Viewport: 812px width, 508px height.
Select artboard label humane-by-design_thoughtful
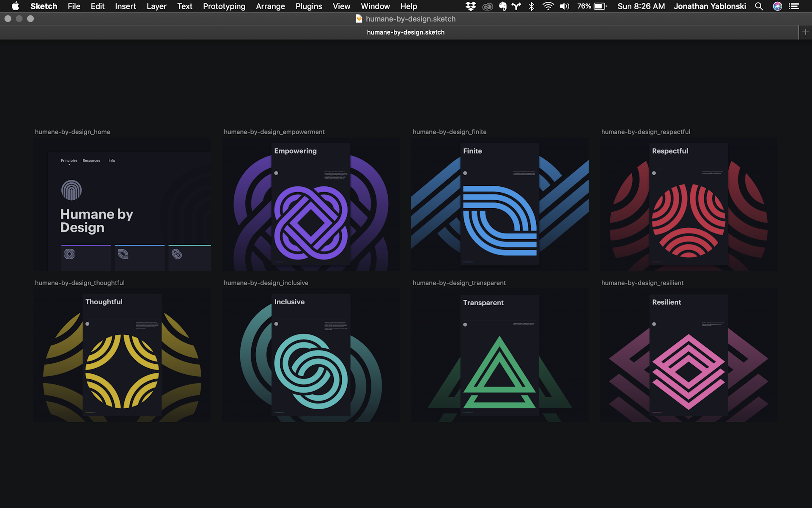tap(80, 283)
